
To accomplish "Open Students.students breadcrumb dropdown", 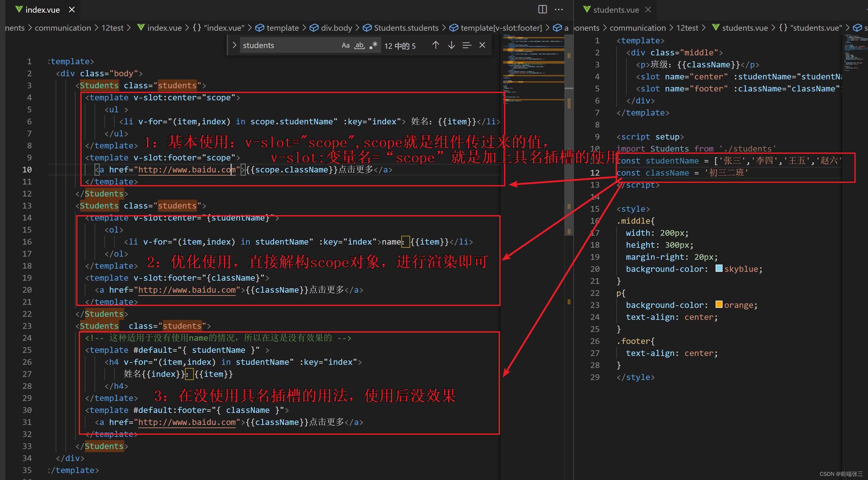I will [406, 28].
